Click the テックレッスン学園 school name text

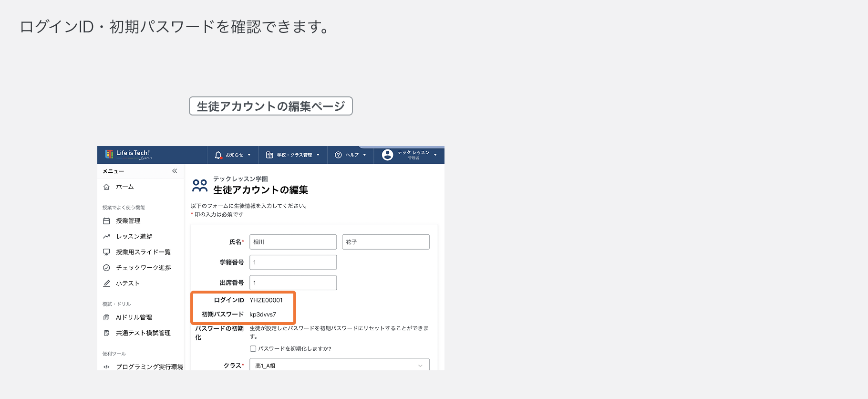(x=240, y=179)
